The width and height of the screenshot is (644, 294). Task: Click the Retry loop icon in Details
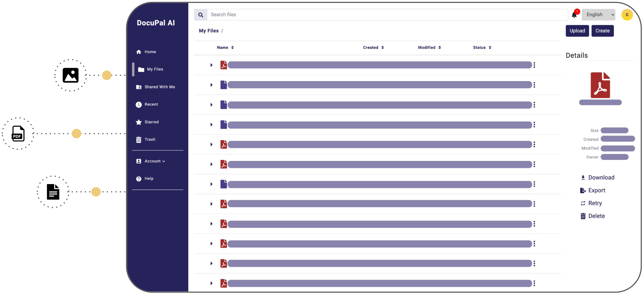point(583,203)
